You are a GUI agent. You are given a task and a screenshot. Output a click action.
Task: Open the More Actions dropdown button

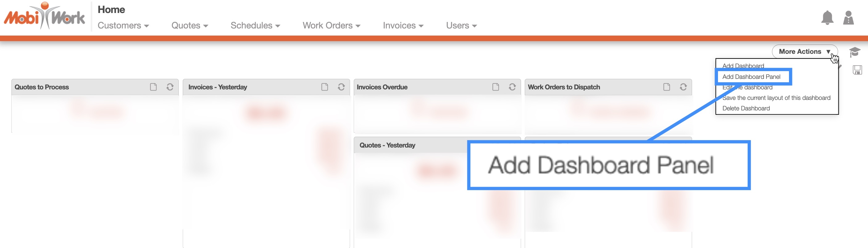pyautogui.click(x=804, y=52)
